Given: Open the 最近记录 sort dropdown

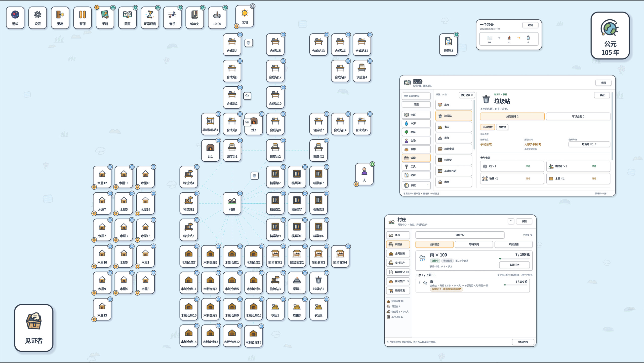Looking at the screenshot, I should click(467, 95).
